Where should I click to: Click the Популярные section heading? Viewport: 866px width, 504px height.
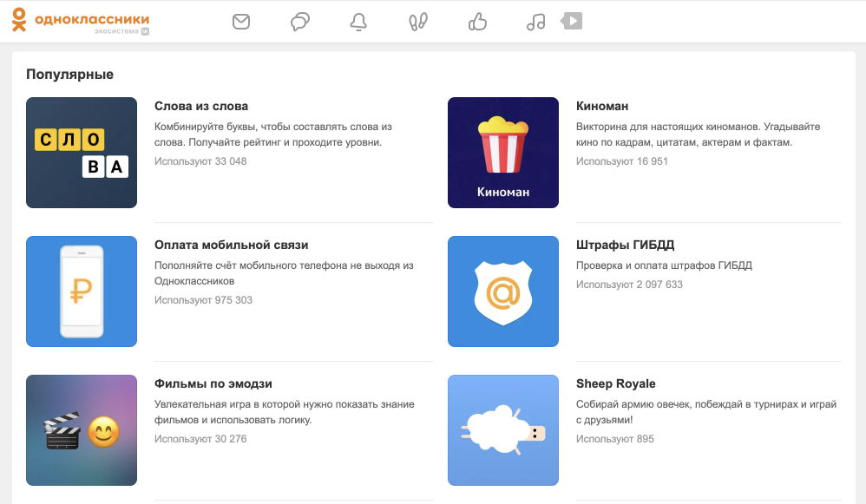[69, 75]
